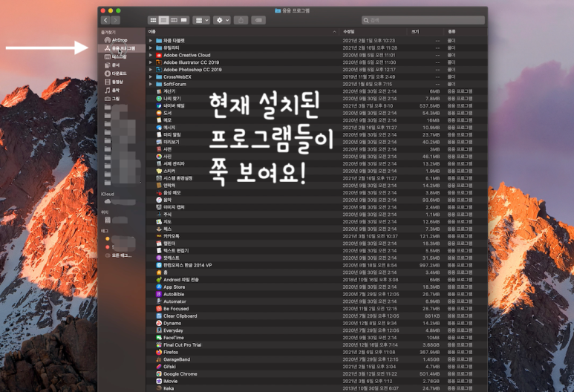Go back in Finder history
Image resolution: width=574 pixels, height=392 pixels.
[105, 20]
